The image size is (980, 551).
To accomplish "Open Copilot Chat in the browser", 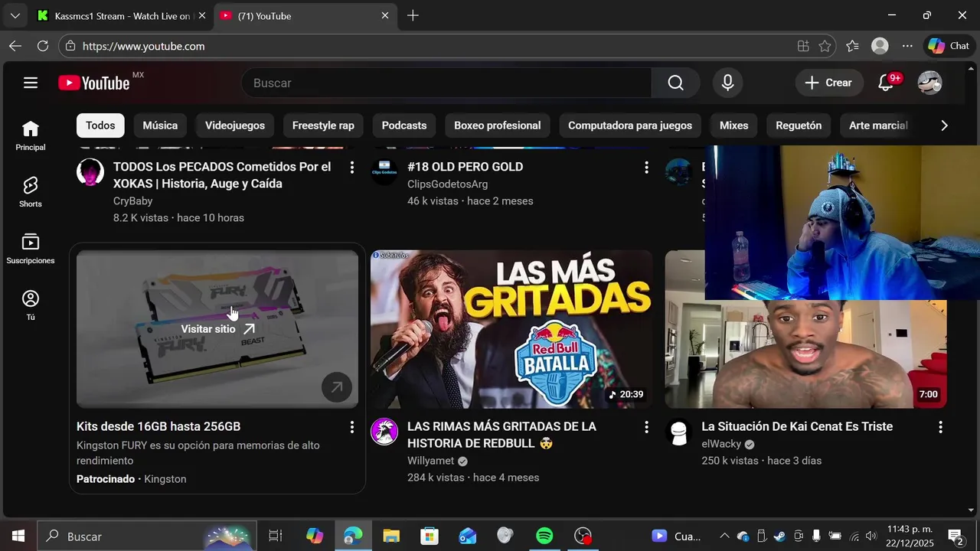I will [x=949, y=46].
